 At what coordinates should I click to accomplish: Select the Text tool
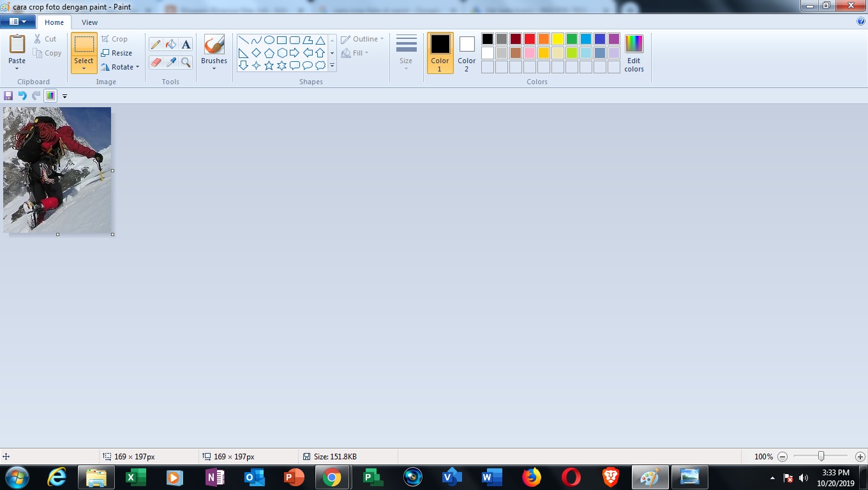coord(185,44)
